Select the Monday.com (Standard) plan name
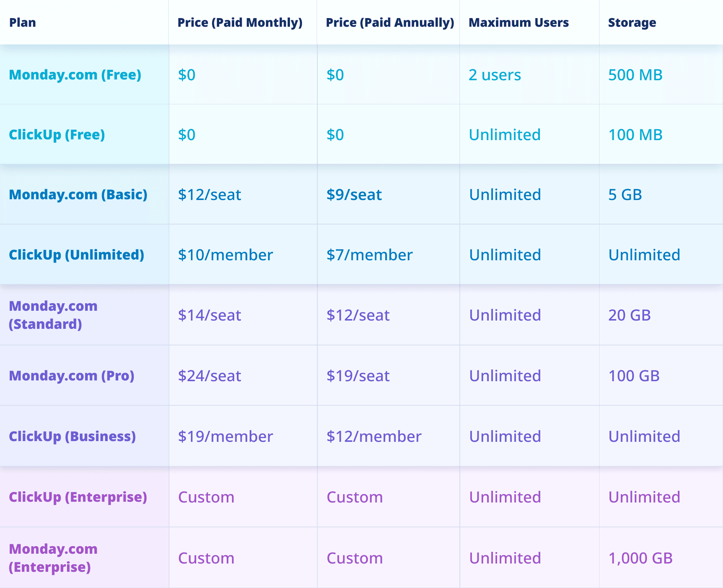The height and width of the screenshot is (588, 723). [x=53, y=315]
